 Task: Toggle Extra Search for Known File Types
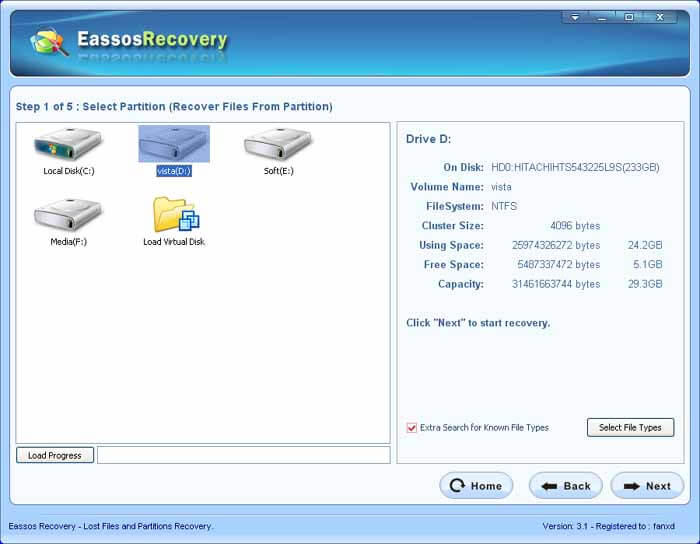(412, 428)
